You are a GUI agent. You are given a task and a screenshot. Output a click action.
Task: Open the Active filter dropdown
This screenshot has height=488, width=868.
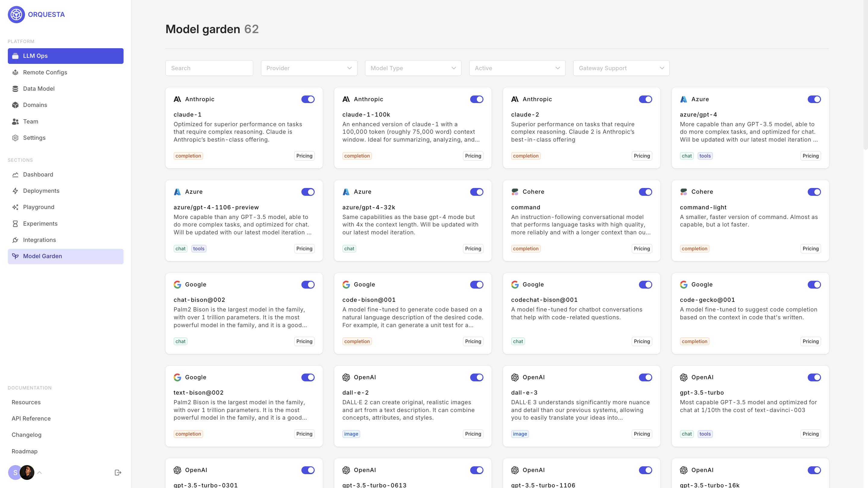click(x=517, y=68)
